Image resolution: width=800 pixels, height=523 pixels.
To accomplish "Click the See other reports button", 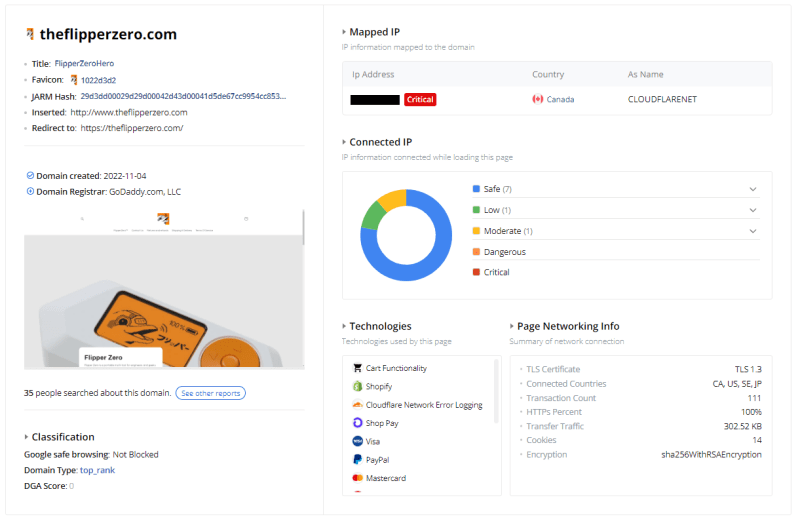I will (x=211, y=393).
